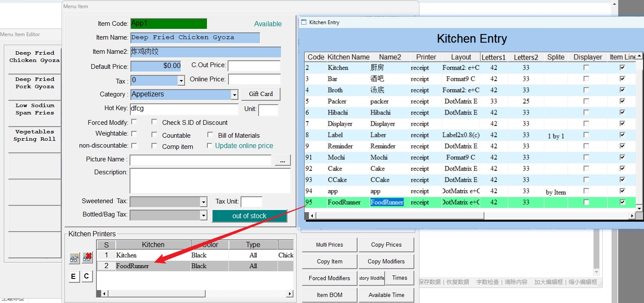Screen dimensions: 644x303
Task: Check the Check S.ID of Discount box
Action: point(154,122)
